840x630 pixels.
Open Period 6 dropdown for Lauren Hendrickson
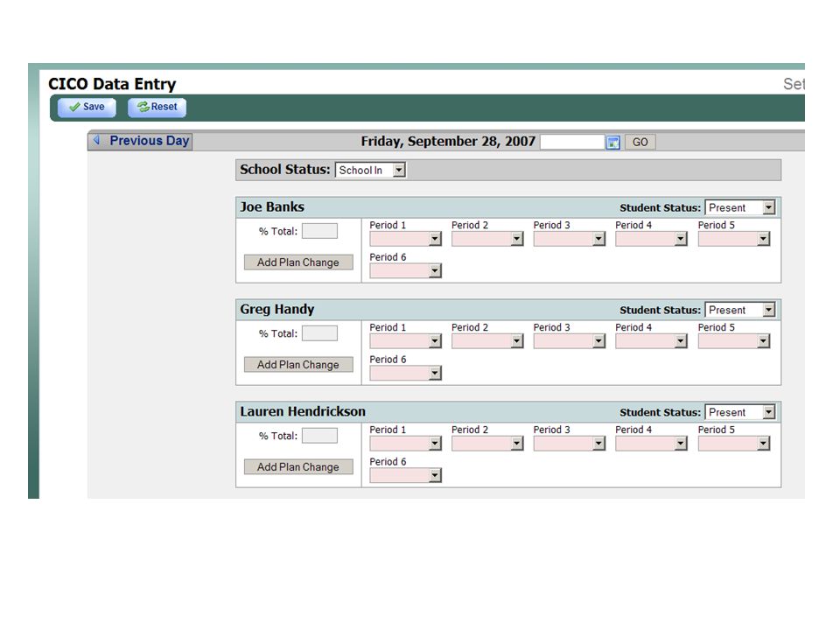(x=405, y=476)
